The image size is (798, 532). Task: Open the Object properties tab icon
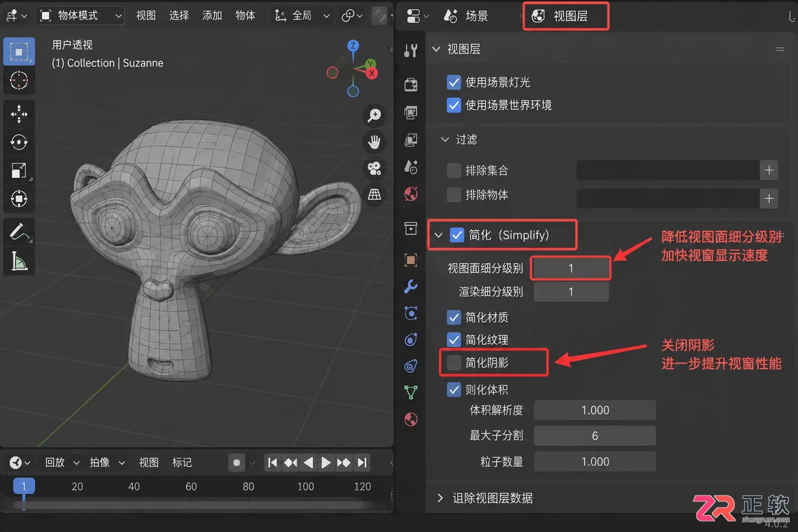[x=411, y=260]
